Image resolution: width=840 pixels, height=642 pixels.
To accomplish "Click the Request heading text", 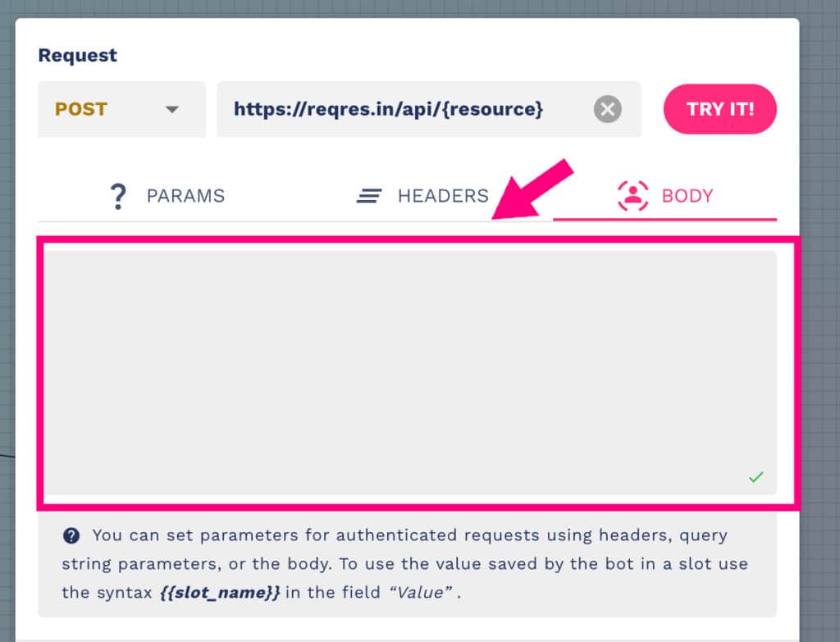I will (78, 55).
